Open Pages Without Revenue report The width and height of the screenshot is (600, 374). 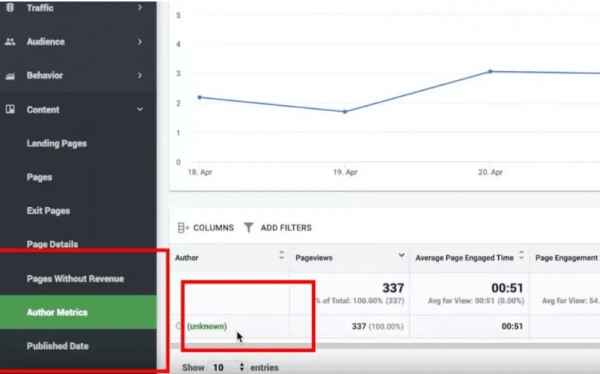coord(75,279)
